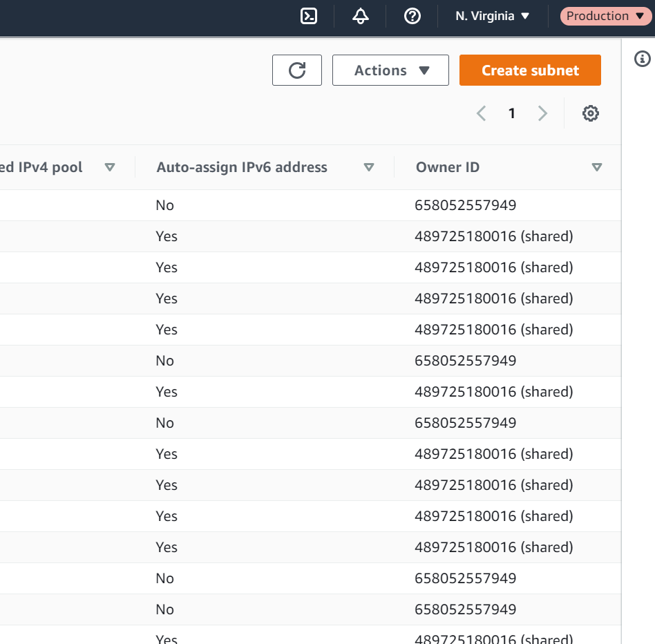The width and height of the screenshot is (655, 644).
Task: Open the info panel icon
Action: click(642, 59)
